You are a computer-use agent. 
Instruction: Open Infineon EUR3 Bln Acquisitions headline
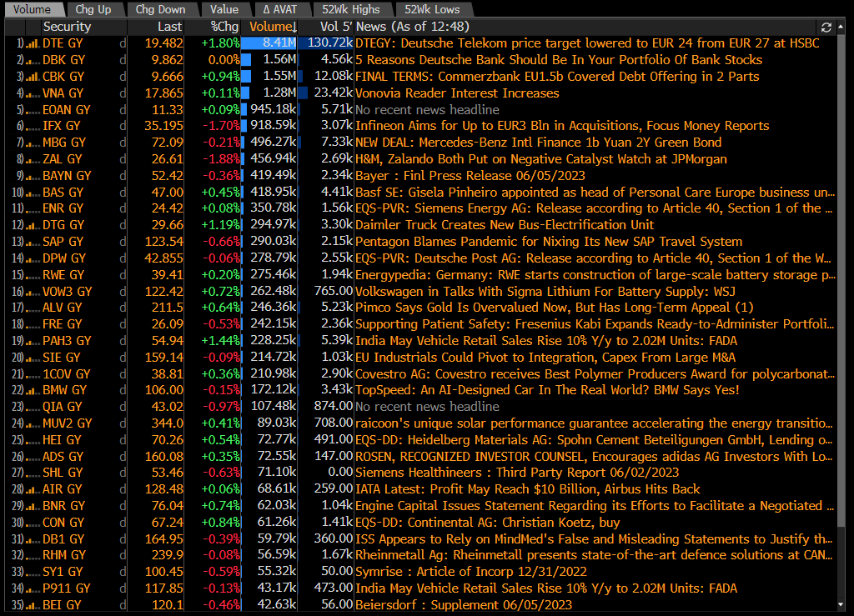pos(562,126)
